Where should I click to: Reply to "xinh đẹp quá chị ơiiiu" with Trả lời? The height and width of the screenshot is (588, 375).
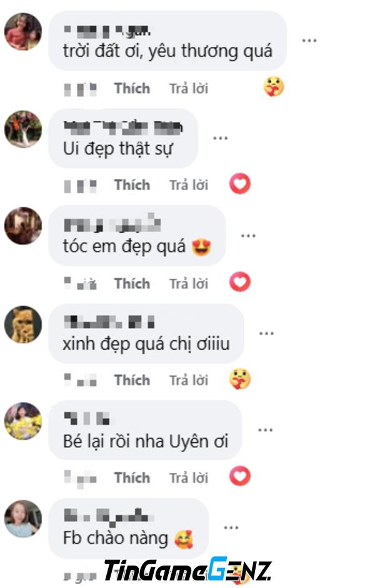(x=188, y=380)
